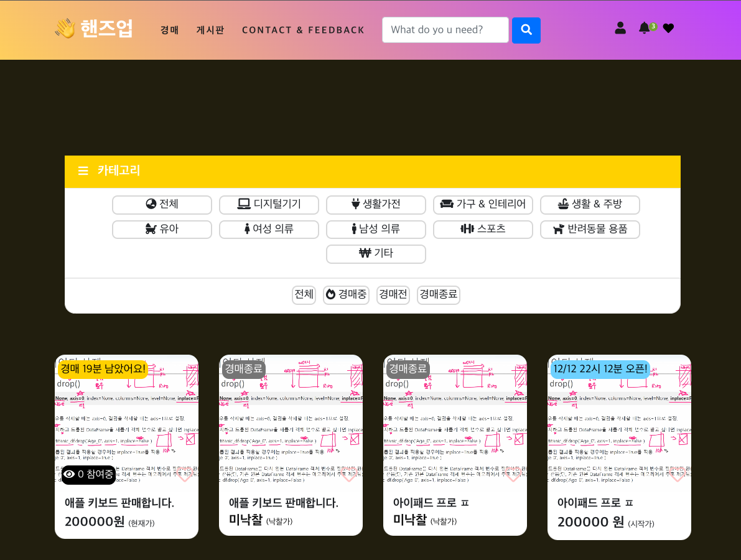Open the user profile icon
Viewport: 741px width, 560px height.
(620, 28)
